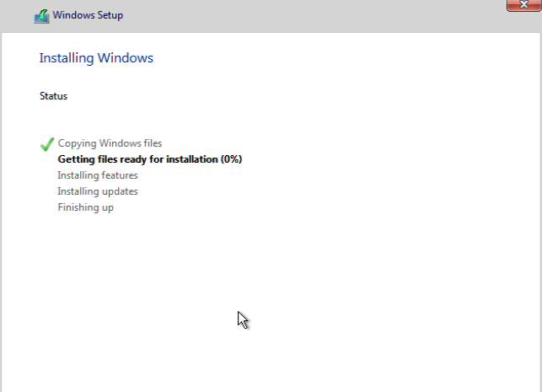
Task: Click the green checkmark beside Copying Windows files
Action: tap(47, 144)
